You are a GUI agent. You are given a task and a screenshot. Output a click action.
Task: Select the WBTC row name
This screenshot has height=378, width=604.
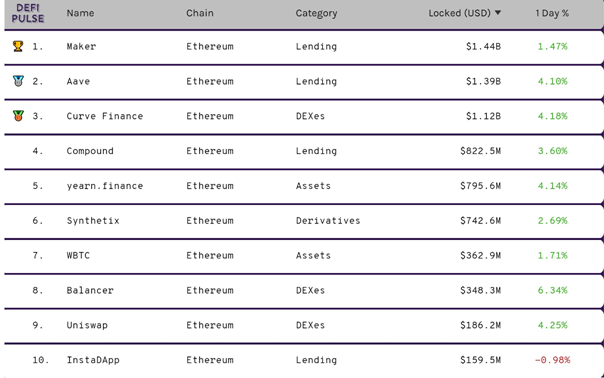(78, 255)
